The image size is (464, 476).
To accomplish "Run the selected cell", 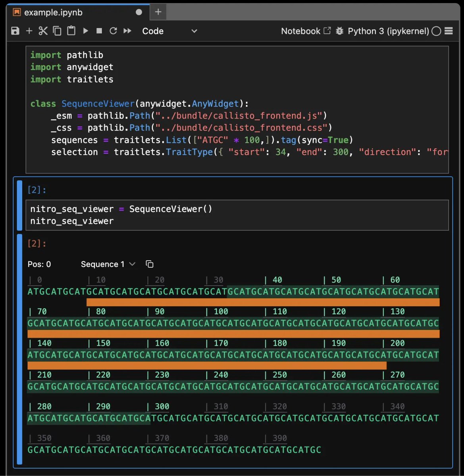I will 85,31.
